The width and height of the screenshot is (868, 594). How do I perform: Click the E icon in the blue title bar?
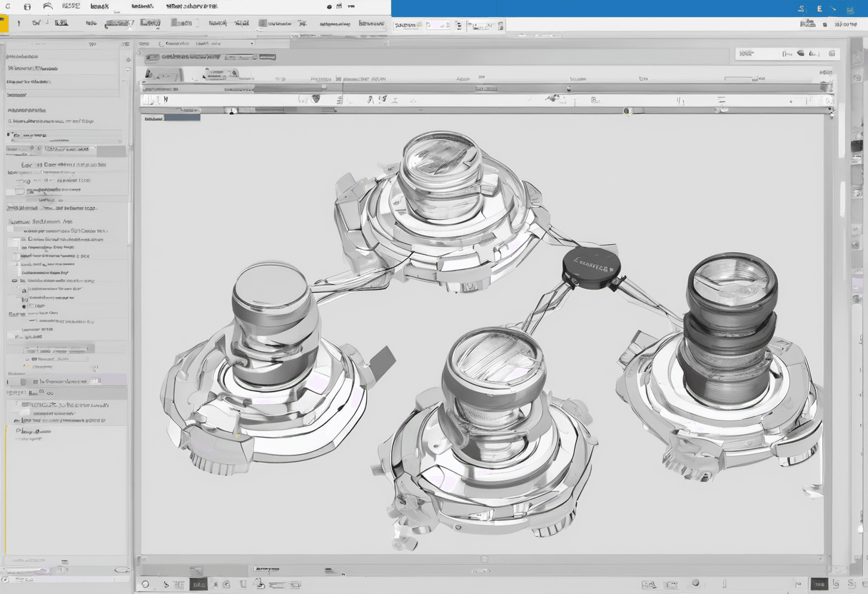coord(819,9)
